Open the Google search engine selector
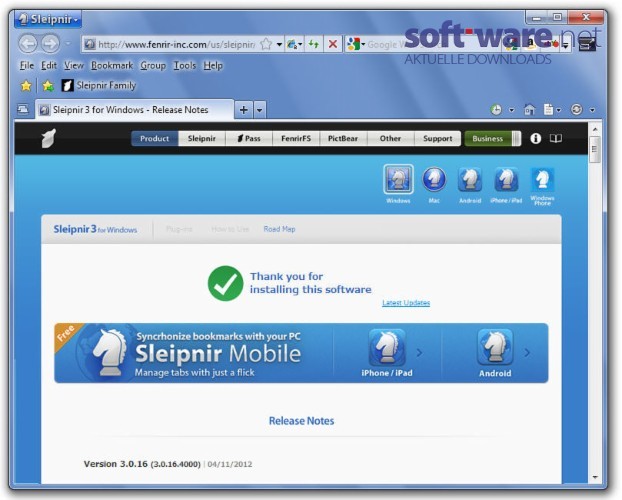 [355, 44]
